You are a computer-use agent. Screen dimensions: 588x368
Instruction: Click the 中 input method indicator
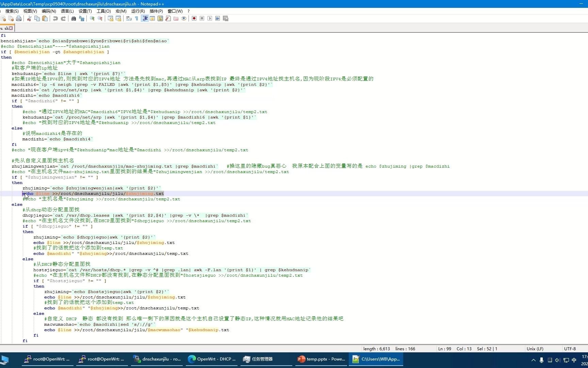pyautogui.click(x=574, y=360)
